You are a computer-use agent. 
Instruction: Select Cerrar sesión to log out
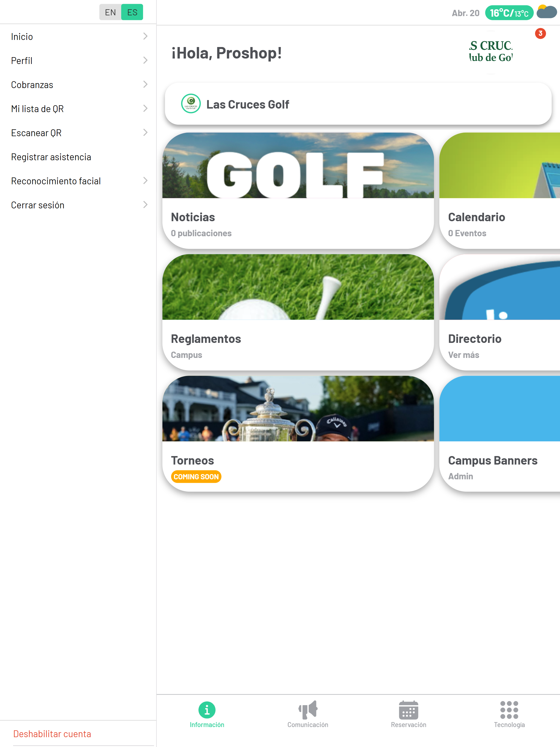[x=78, y=205]
